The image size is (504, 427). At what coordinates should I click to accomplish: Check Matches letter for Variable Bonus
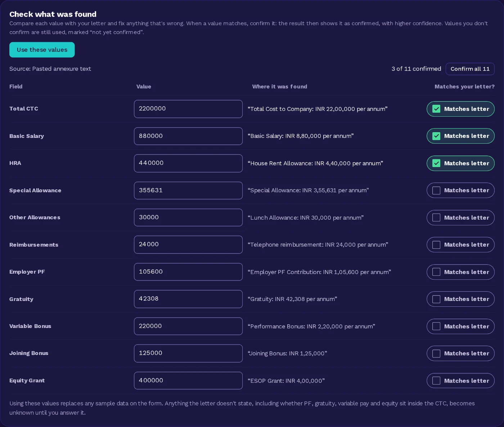click(460, 326)
